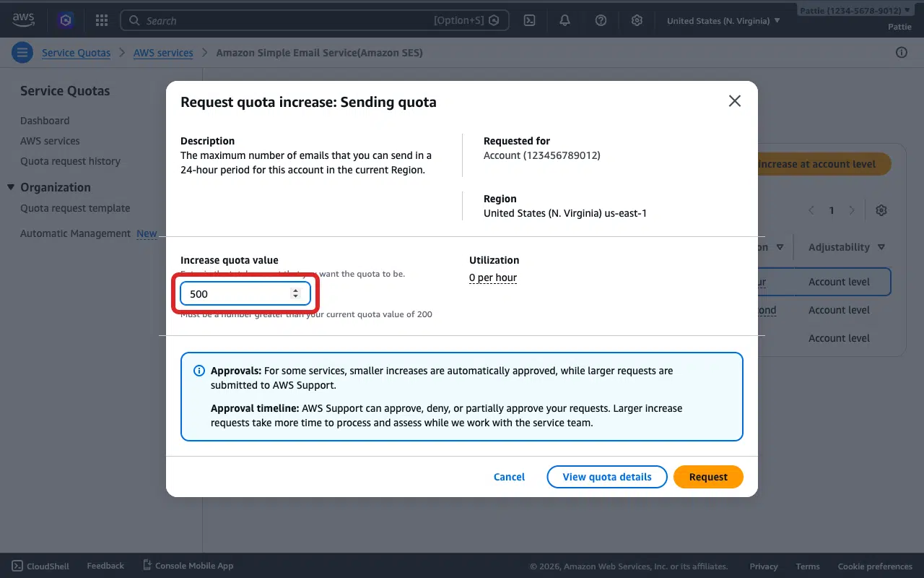Open the Terms footer link
The width and height of the screenshot is (924, 578).
pos(808,566)
